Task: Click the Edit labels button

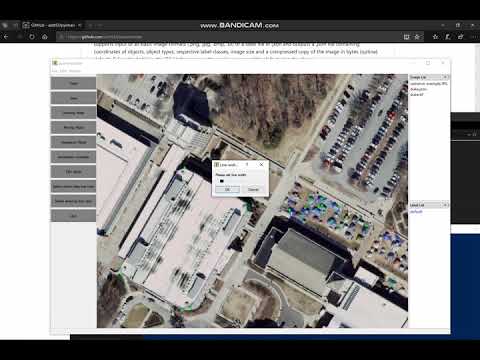Action: coord(73,172)
